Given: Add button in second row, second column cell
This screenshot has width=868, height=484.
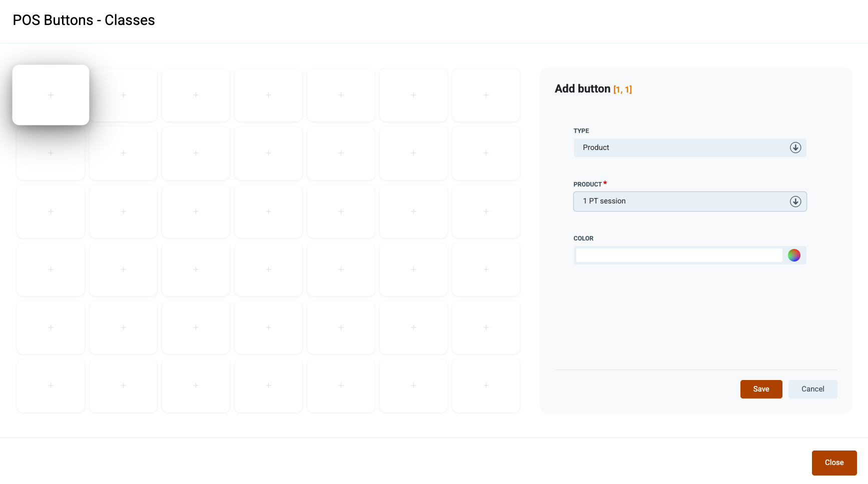Looking at the screenshot, I should [123, 153].
